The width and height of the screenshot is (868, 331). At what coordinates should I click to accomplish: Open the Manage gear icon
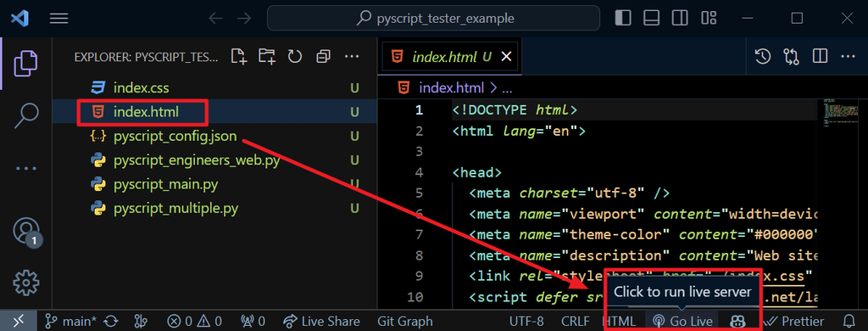tap(26, 283)
